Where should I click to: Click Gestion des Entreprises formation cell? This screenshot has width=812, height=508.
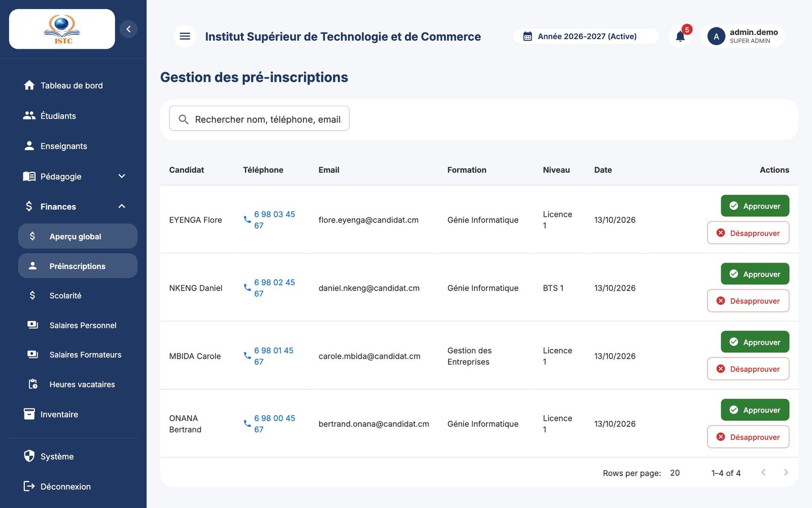469,356
